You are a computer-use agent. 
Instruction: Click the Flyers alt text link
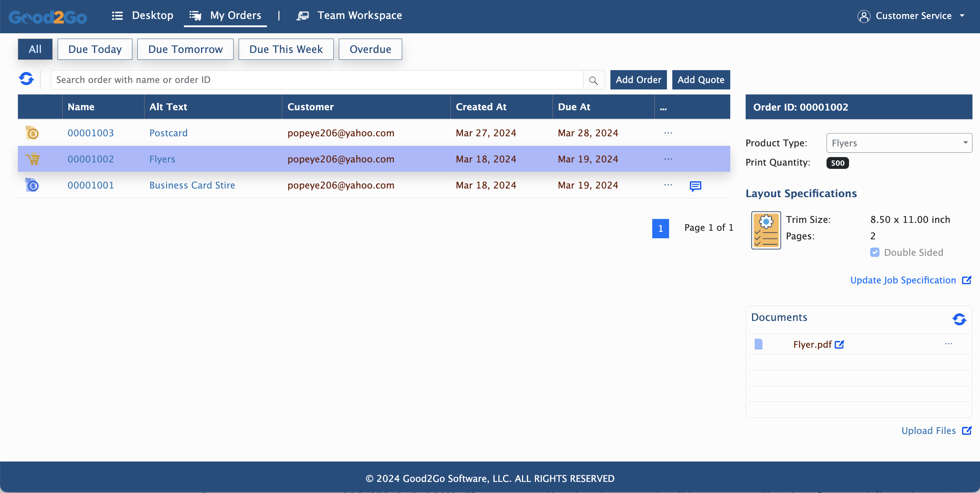click(x=162, y=159)
